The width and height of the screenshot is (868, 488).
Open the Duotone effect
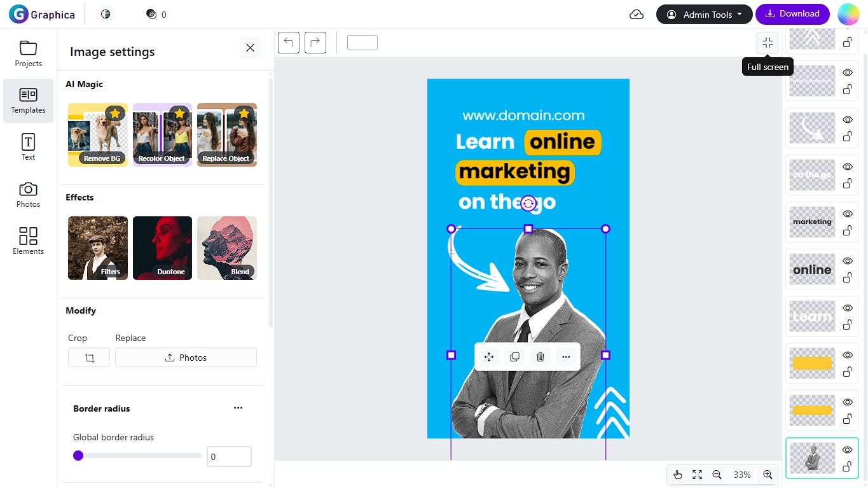click(x=162, y=248)
